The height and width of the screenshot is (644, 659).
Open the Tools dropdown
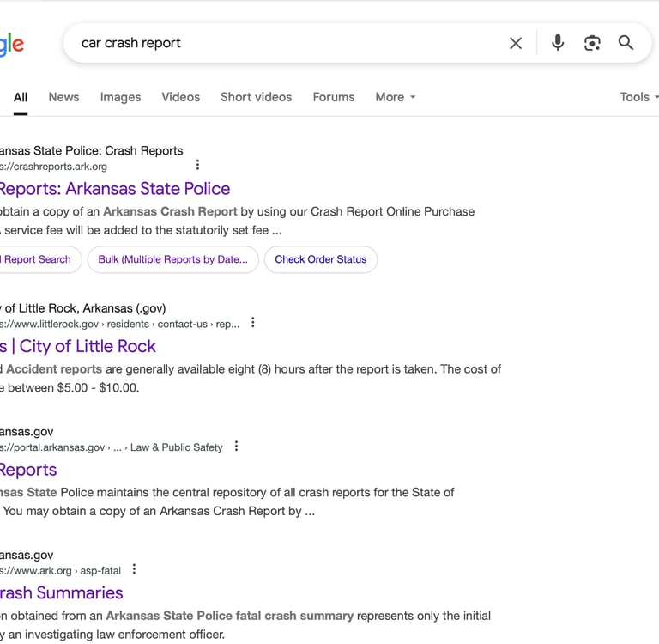coord(638,97)
